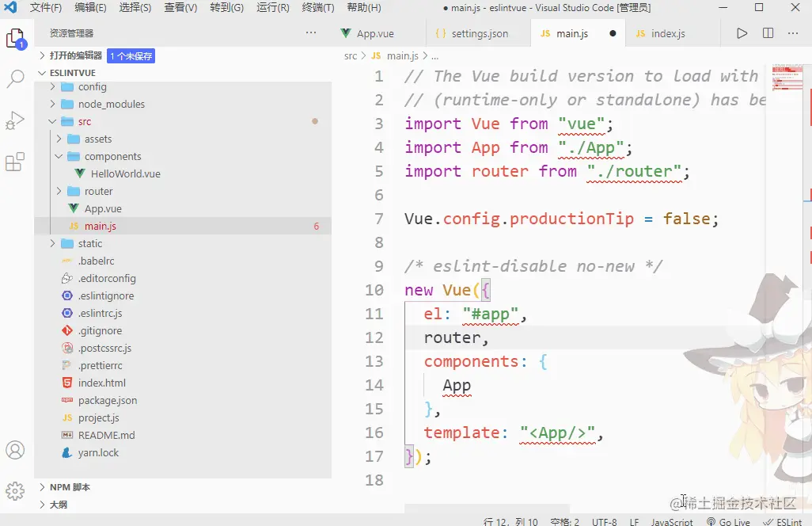Open the 帮助(H) menu
Image resolution: width=812 pixels, height=526 pixels.
[x=364, y=7]
